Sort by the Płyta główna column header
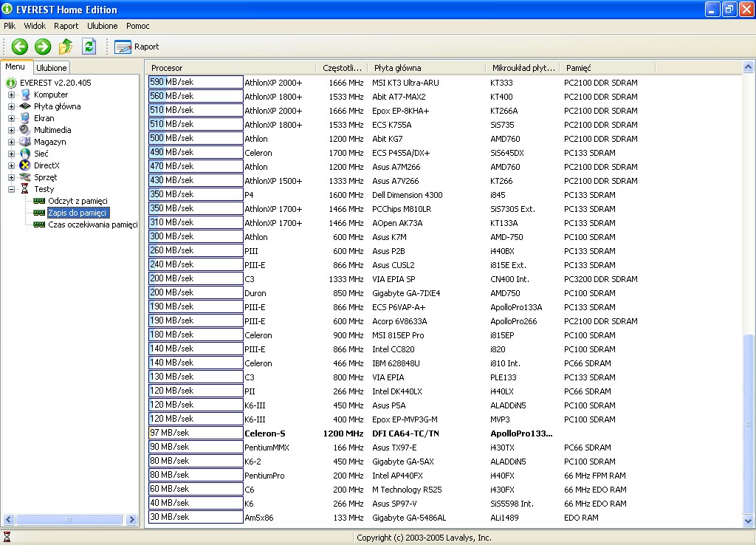756x545 pixels. pos(427,68)
